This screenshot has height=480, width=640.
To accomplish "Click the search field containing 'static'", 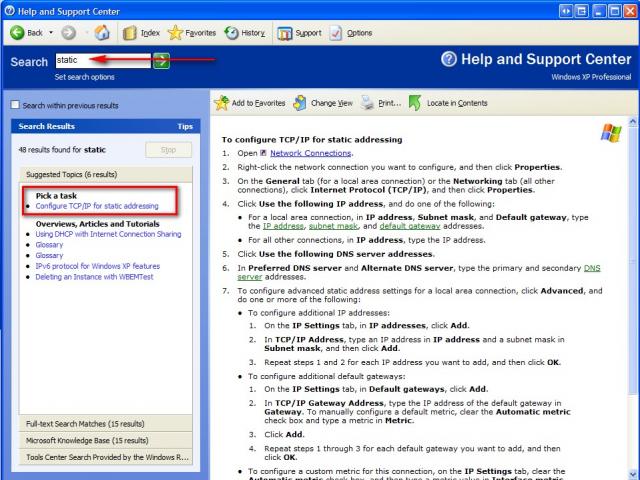I will pos(103,60).
